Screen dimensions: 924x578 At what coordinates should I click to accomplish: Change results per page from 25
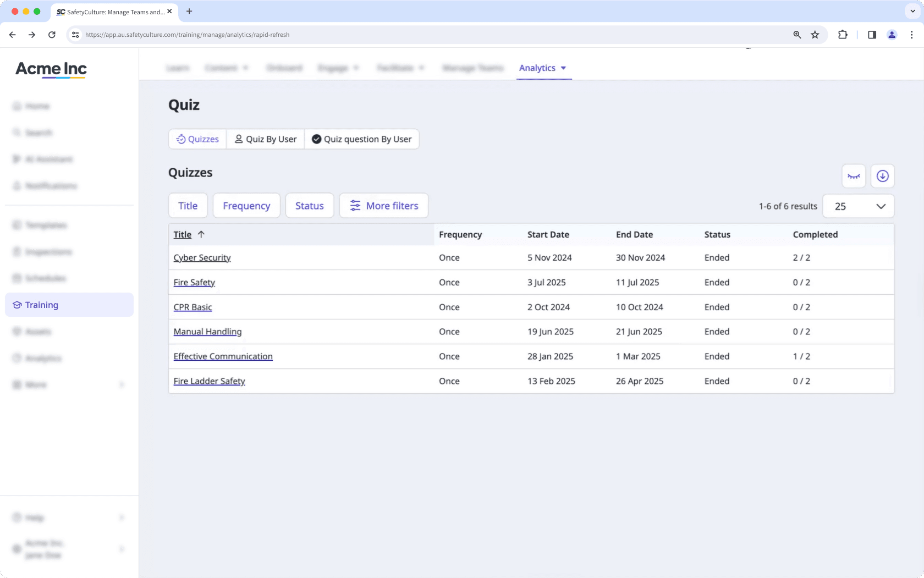pos(858,206)
